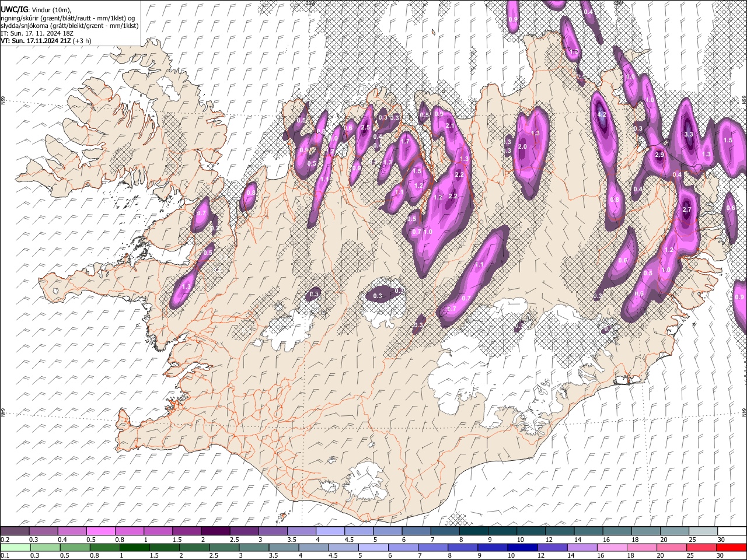Click valid time 'VT: Sun. 17.11.2024 21Z'

[36, 41]
